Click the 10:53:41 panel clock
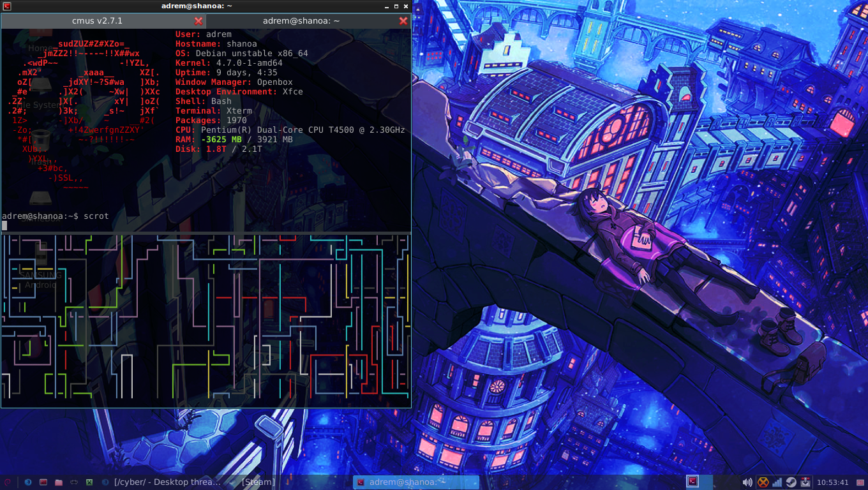 [833, 482]
